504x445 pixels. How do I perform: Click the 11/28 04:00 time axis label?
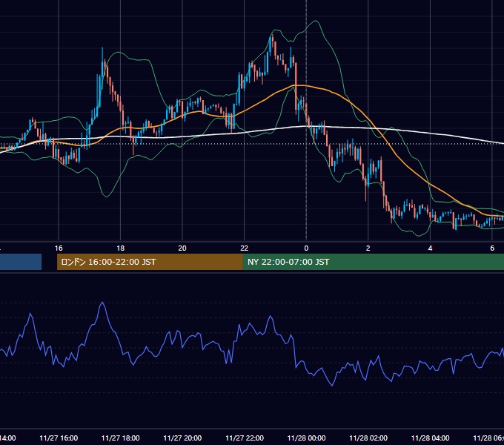tap(431, 438)
